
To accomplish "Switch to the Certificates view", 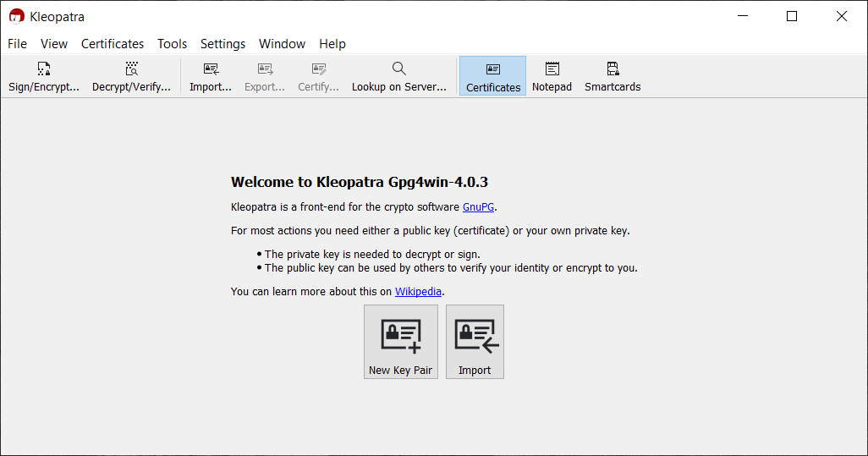I will pos(492,76).
